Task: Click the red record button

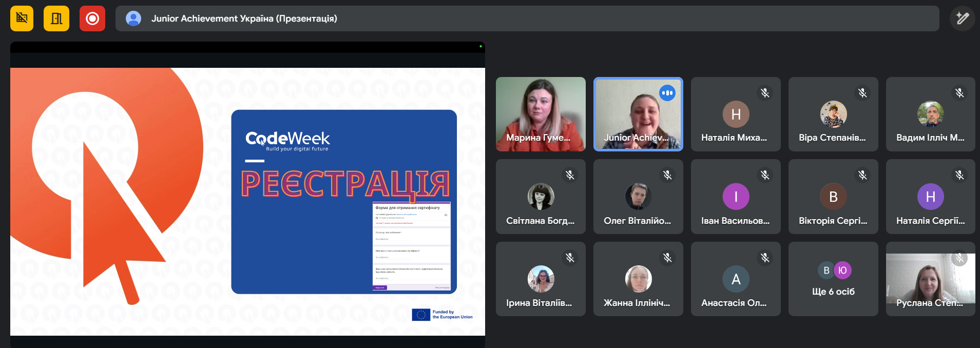Action: coord(92,18)
